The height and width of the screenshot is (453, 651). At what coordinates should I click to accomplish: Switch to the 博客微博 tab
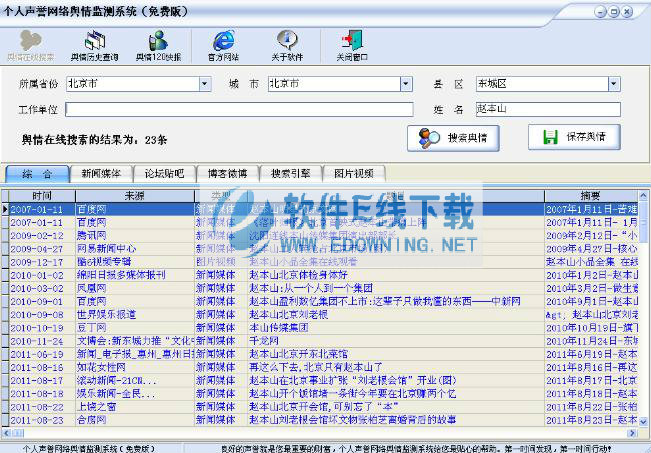click(x=226, y=173)
